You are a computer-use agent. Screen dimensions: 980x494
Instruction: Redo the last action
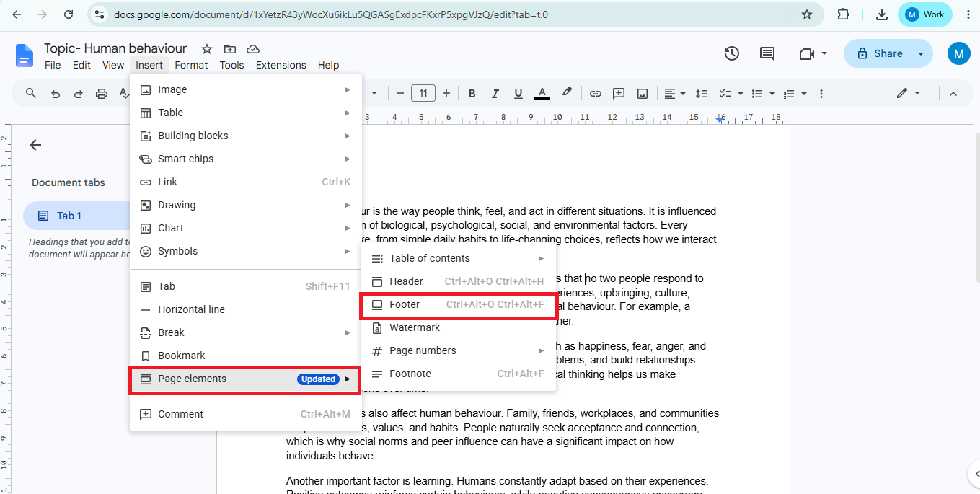tap(78, 93)
